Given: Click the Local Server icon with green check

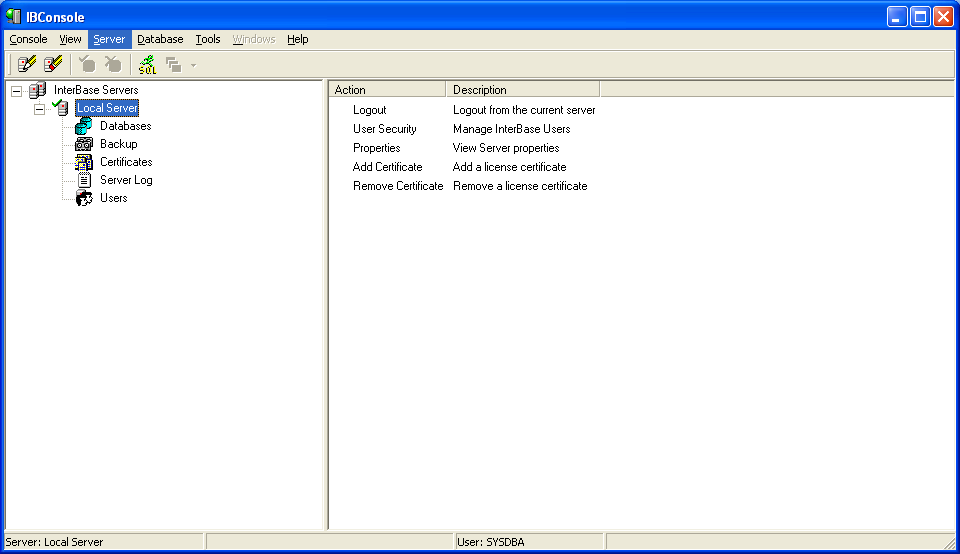Looking at the screenshot, I should [x=61, y=108].
